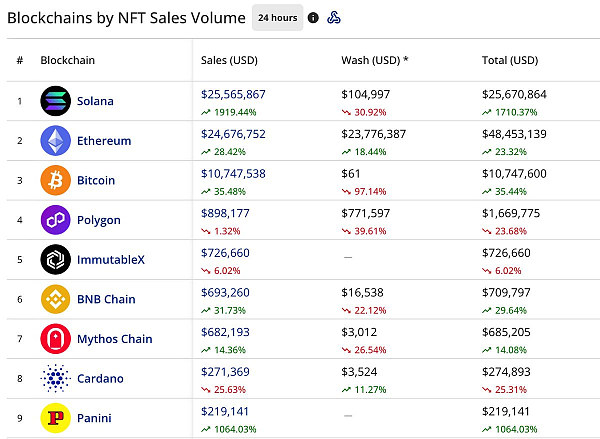Sort table by Wash (USD) column
Screen dimensions: 600x439
pyautogui.click(x=375, y=60)
